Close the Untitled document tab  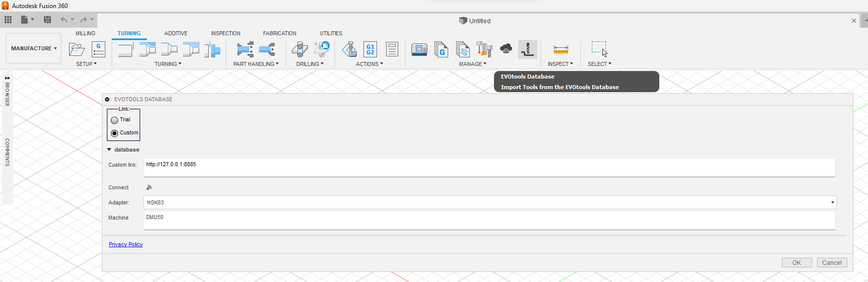[853, 21]
